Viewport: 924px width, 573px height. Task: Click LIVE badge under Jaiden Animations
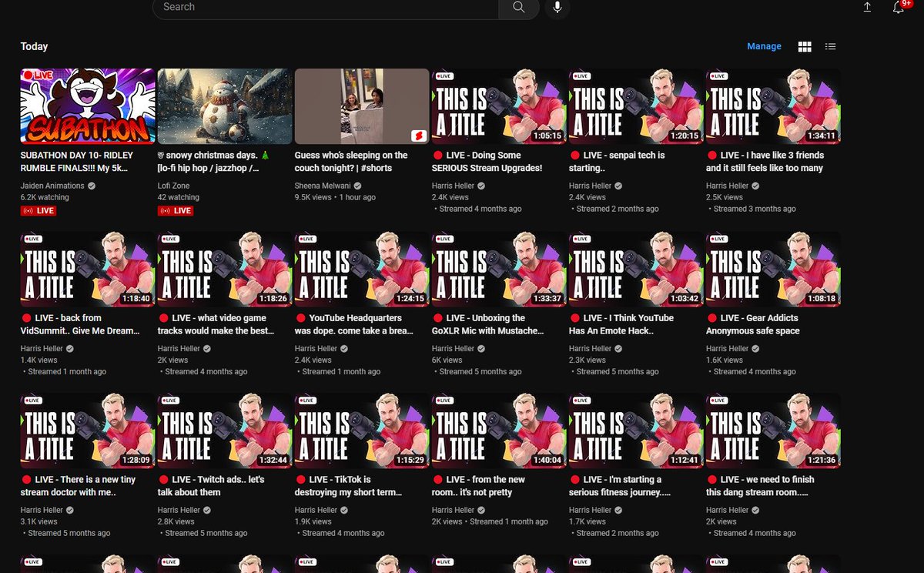(38, 210)
